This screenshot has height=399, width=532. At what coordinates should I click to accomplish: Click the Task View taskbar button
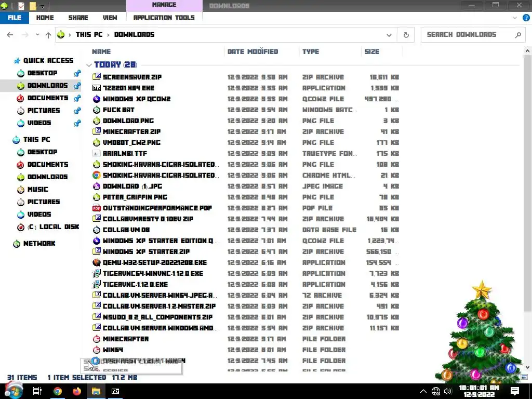pyautogui.click(x=37, y=391)
